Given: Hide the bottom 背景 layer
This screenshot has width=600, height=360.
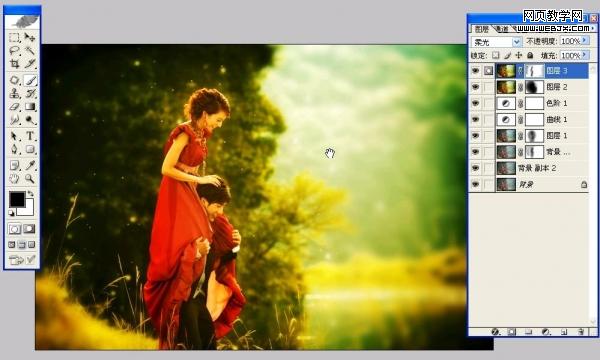Looking at the screenshot, I should tap(476, 184).
